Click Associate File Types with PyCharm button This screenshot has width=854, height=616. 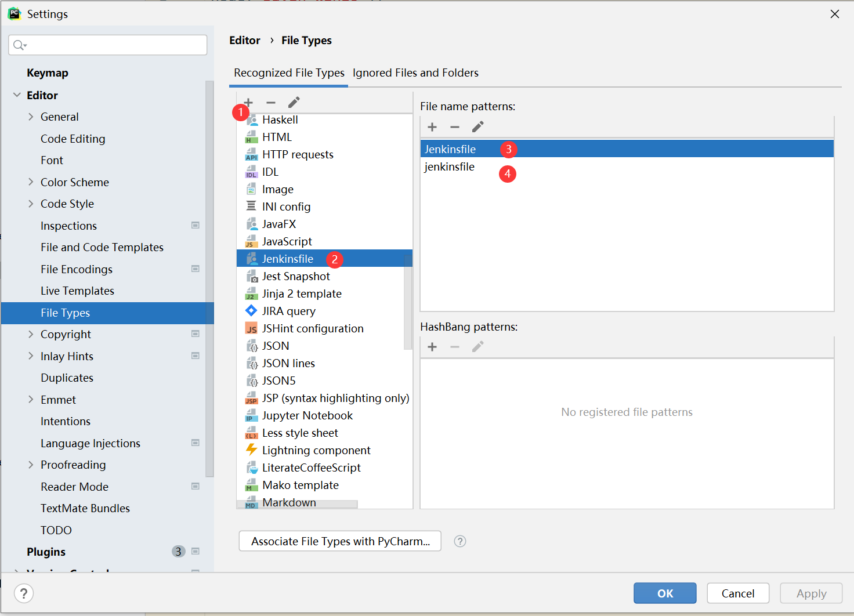tap(340, 541)
